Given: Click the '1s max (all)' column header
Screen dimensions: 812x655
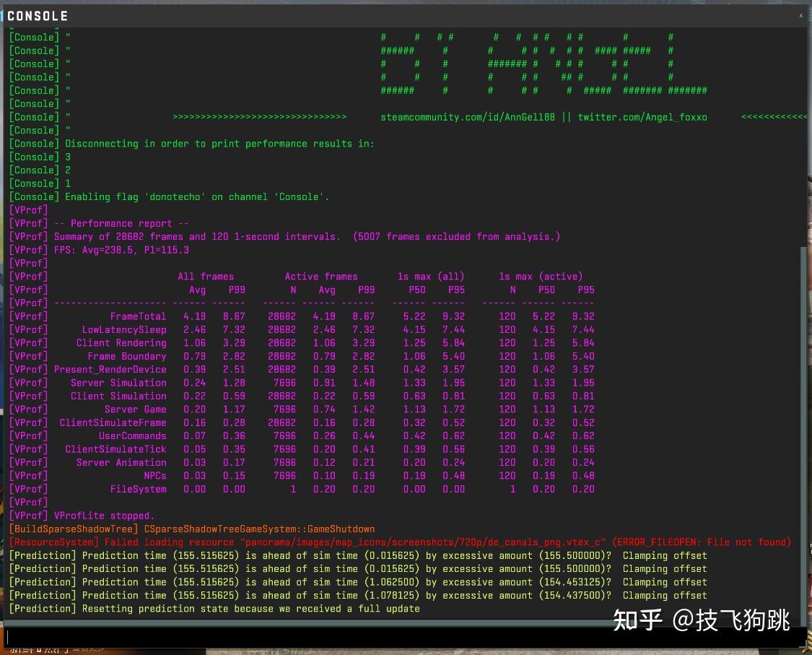Looking at the screenshot, I should click(431, 277).
